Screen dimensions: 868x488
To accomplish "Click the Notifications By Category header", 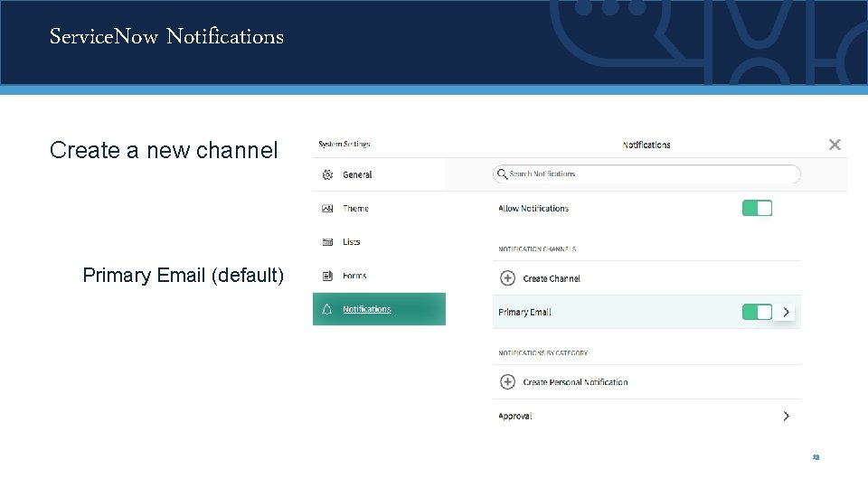I will 543,353.
